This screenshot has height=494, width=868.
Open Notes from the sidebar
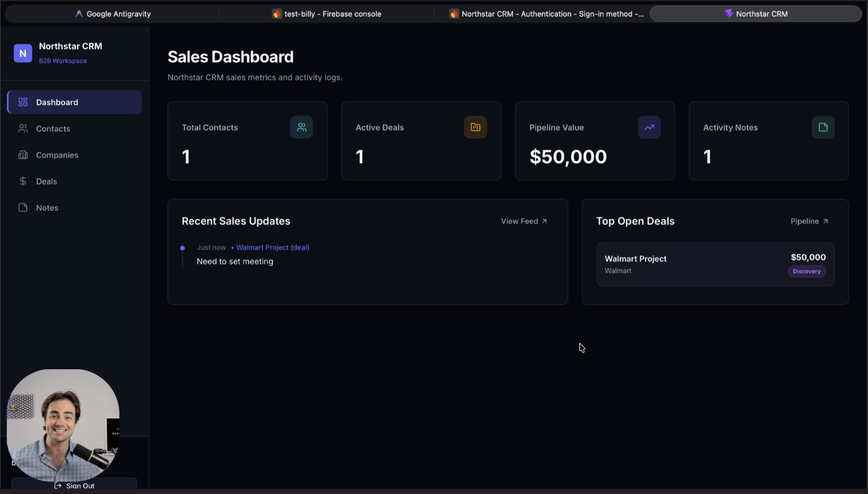point(74,208)
